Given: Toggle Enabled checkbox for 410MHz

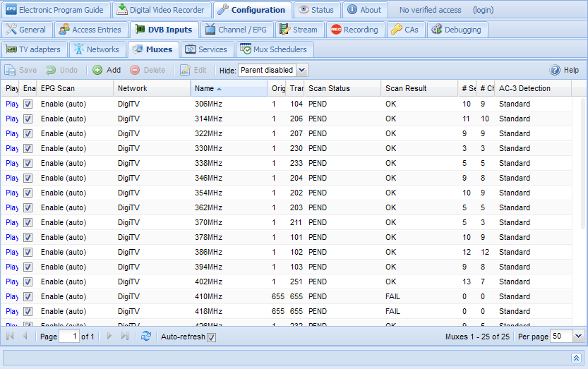Looking at the screenshot, I should click(x=28, y=296).
